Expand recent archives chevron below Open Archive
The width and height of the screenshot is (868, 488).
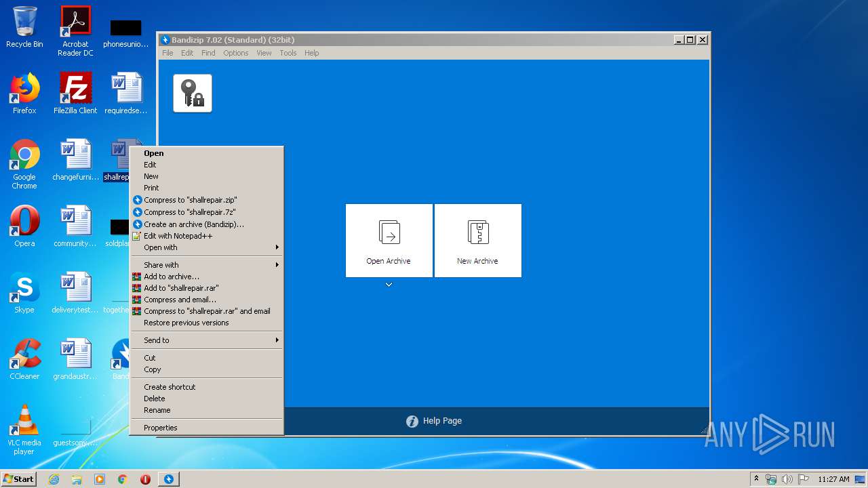click(389, 285)
